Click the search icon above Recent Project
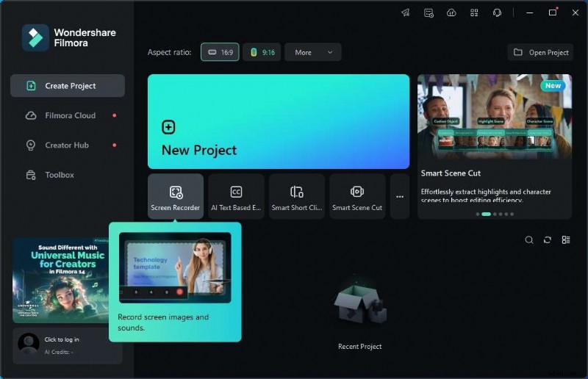 tap(528, 239)
